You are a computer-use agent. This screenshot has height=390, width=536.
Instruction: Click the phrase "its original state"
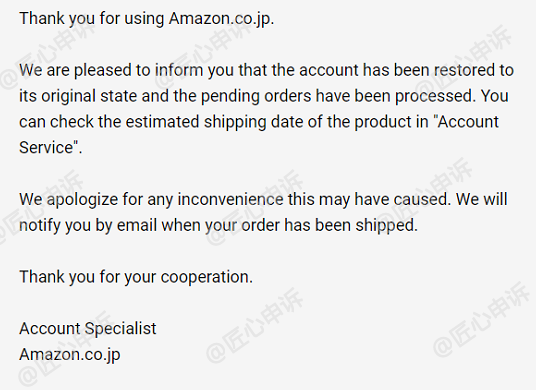pyautogui.click(x=78, y=96)
